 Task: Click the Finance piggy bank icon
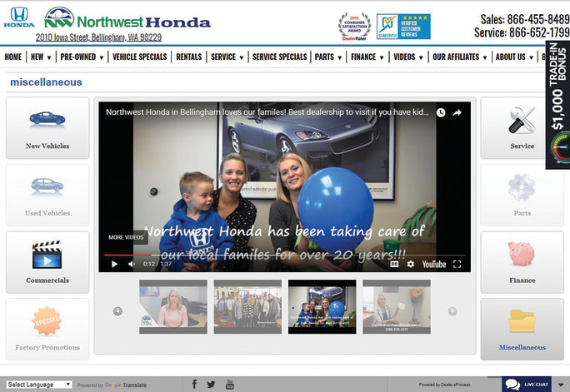pos(522,255)
